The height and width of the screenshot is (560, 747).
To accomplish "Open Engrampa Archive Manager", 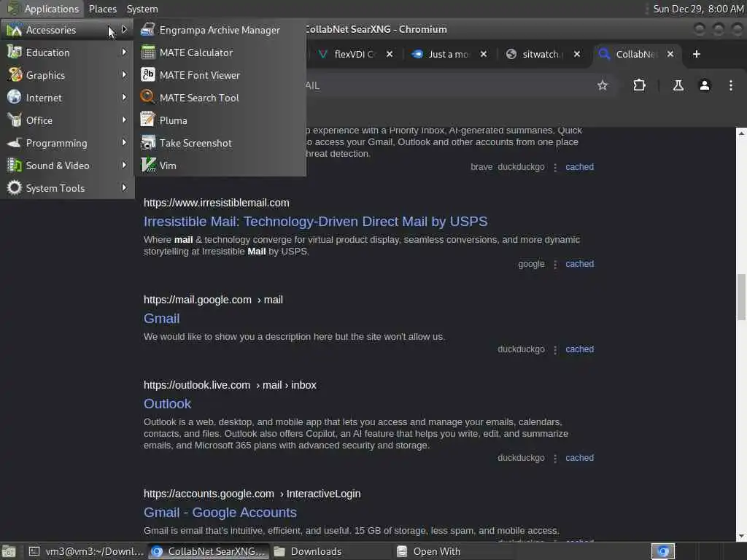I will tap(220, 30).
